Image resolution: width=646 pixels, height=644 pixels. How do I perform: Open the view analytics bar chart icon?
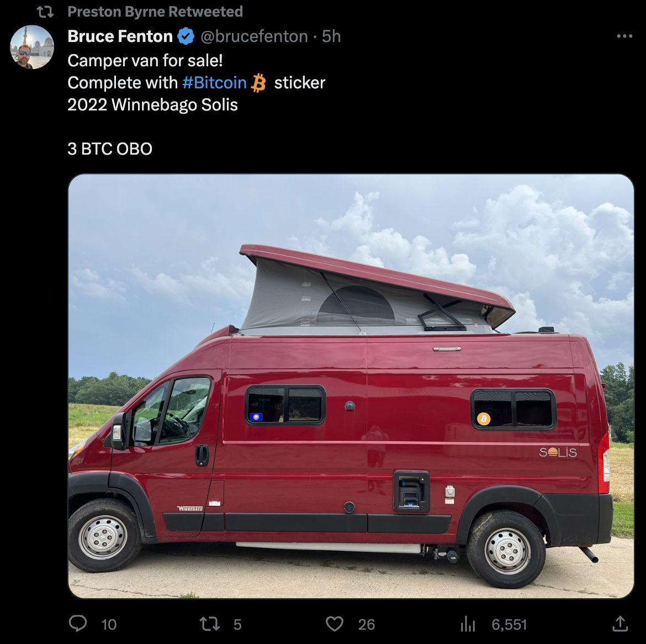coord(468,624)
